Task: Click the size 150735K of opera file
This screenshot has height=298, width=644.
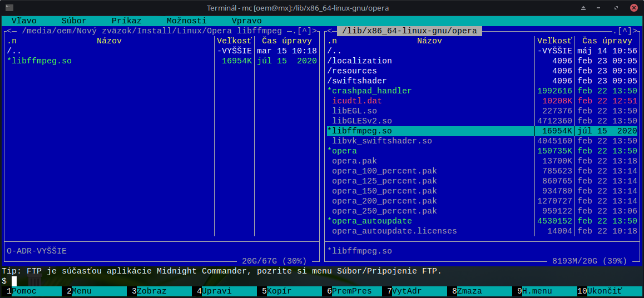Action: pos(554,151)
